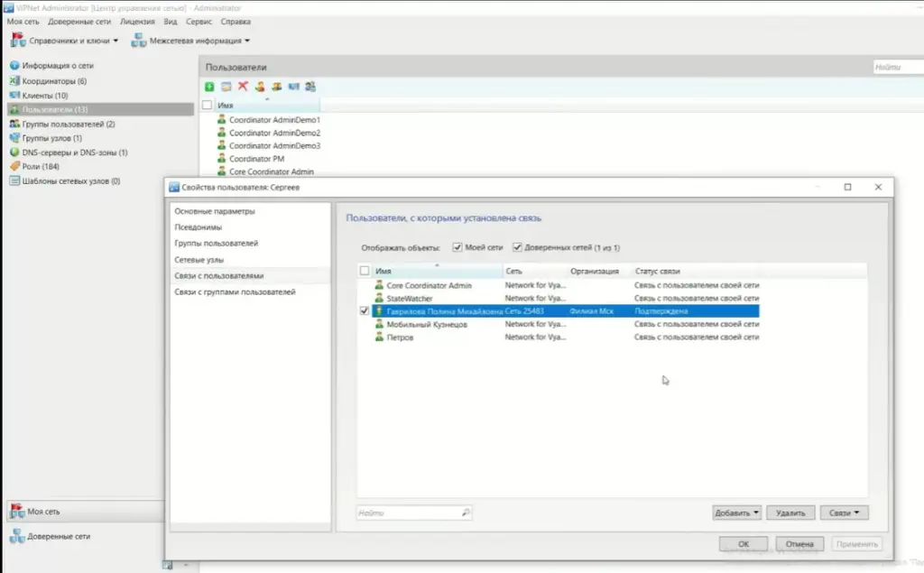Click the Отмена button
The image size is (924, 573).
[x=799, y=543]
